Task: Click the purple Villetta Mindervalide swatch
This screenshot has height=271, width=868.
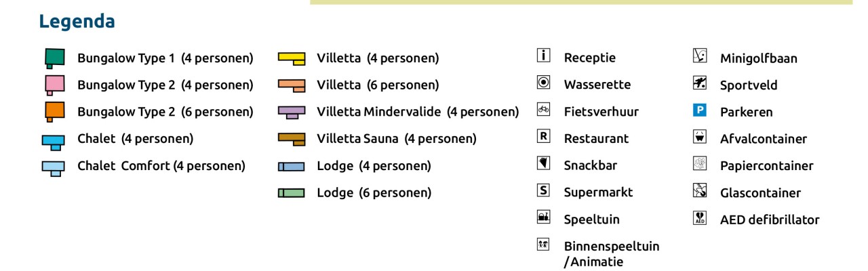Action: (x=292, y=112)
